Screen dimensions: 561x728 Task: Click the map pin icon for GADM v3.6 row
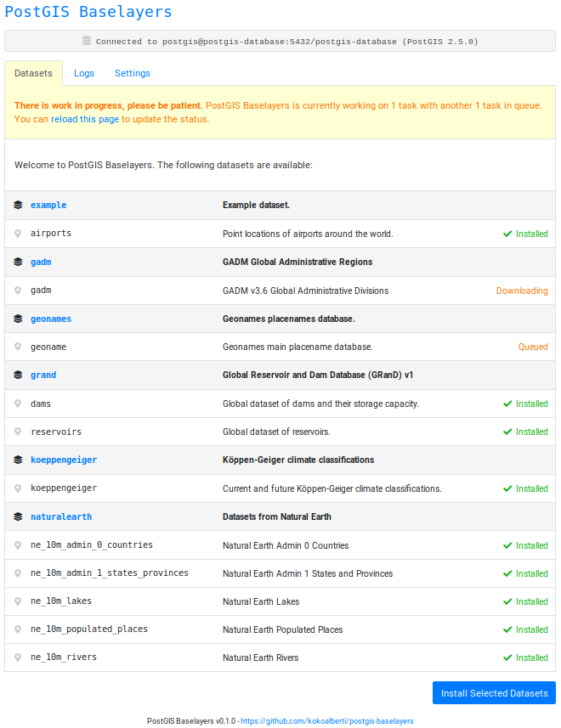click(x=18, y=291)
